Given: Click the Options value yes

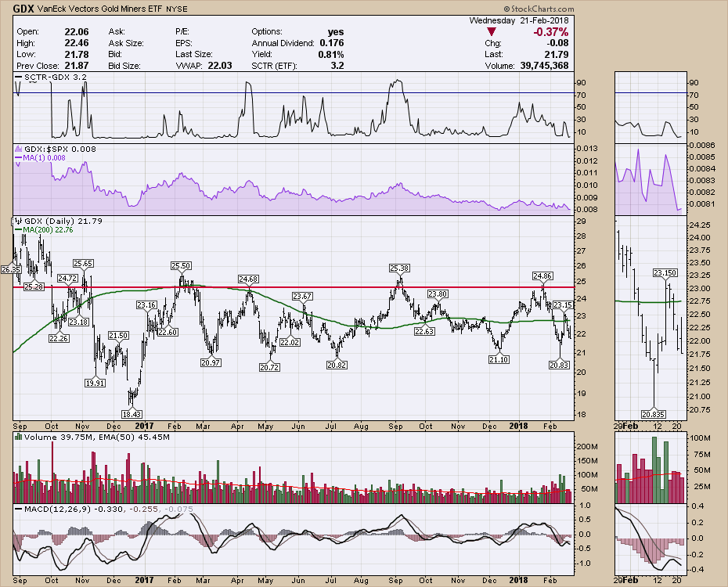Looking at the screenshot, I should tap(336, 31).
